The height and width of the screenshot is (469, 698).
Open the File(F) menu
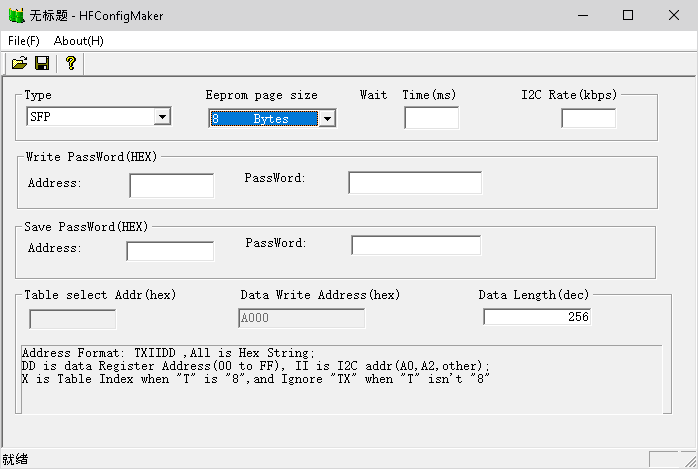24,41
